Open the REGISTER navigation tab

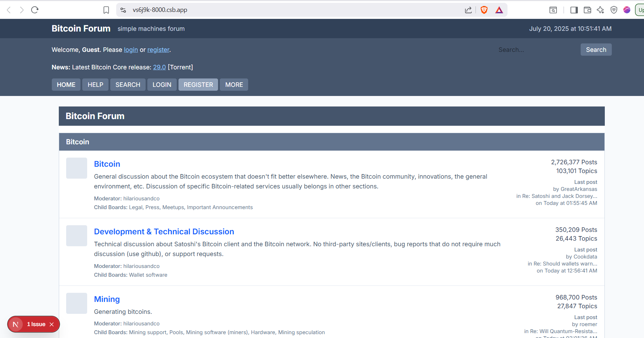pos(198,85)
